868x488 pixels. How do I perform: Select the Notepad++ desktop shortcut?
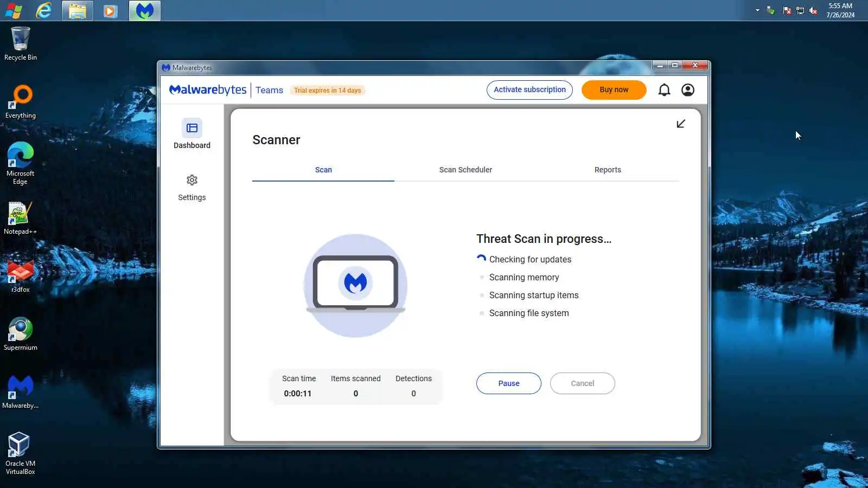pyautogui.click(x=21, y=218)
